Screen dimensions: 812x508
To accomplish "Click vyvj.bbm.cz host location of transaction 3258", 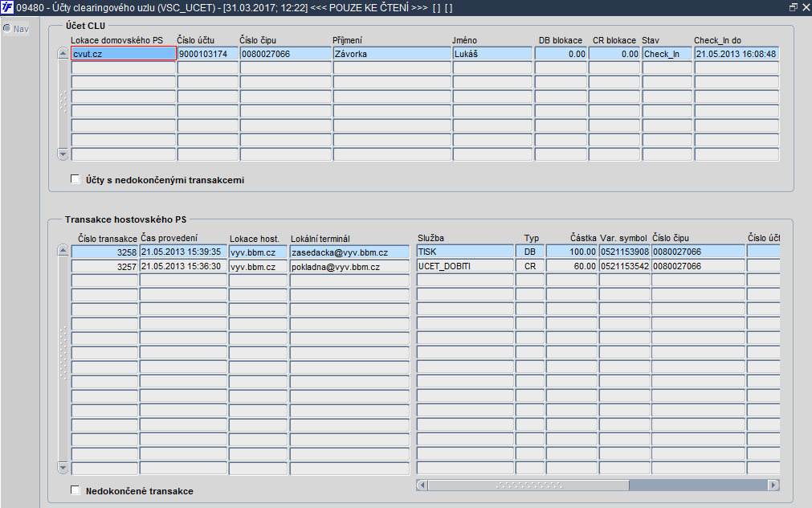I will point(258,252).
